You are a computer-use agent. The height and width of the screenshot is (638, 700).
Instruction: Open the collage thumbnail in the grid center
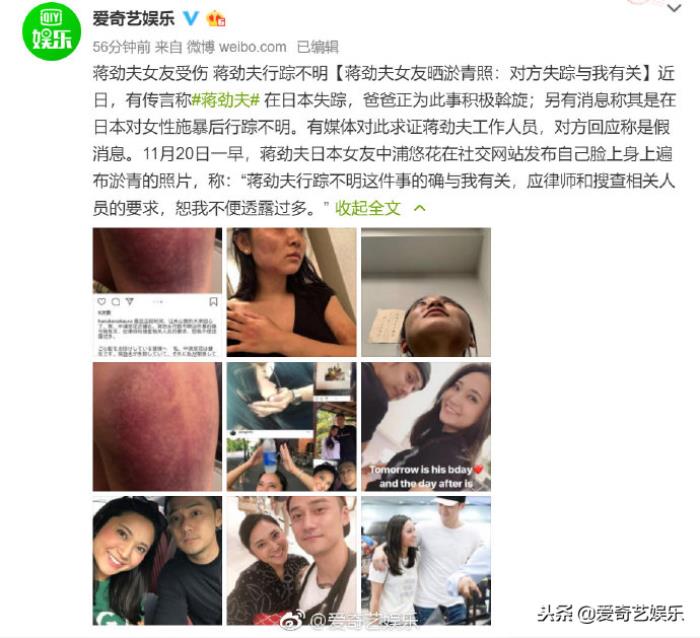click(292, 426)
